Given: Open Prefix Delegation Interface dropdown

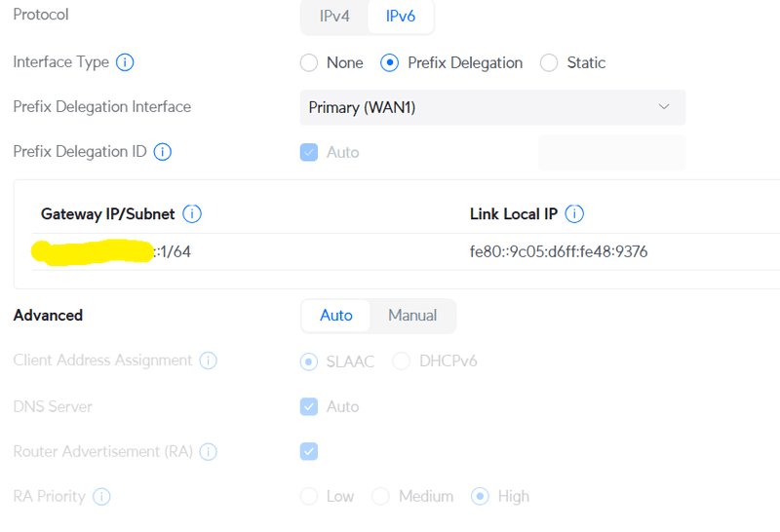Looking at the screenshot, I should coord(491,107).
